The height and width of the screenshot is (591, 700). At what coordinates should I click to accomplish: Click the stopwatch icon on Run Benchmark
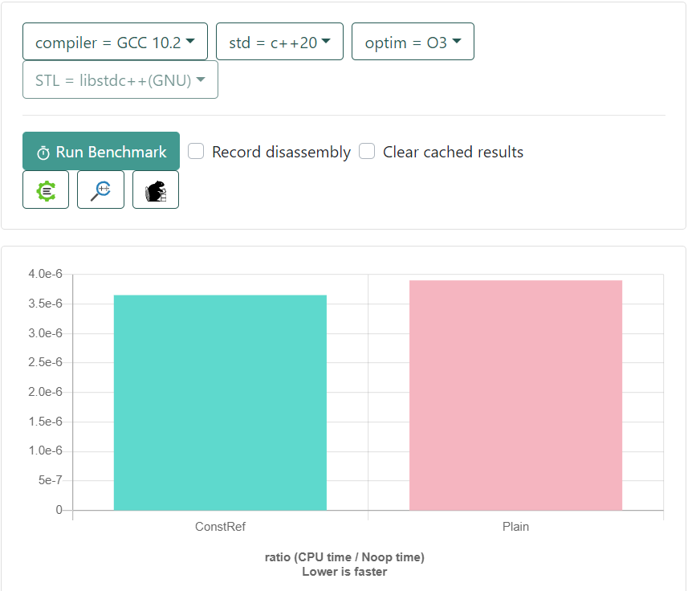pyautogui.click(x=43, y=153)
